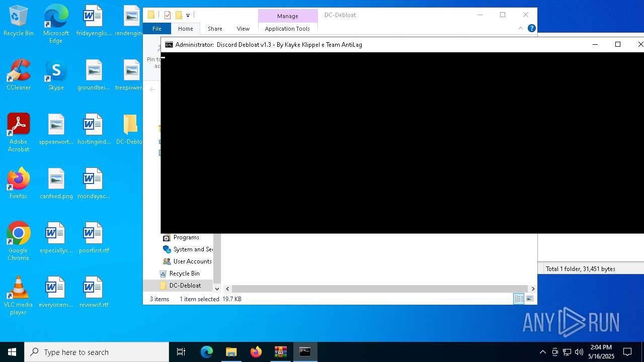
Task: Launch Skype desktop shortcut
Action: click(x=56, y=75)
